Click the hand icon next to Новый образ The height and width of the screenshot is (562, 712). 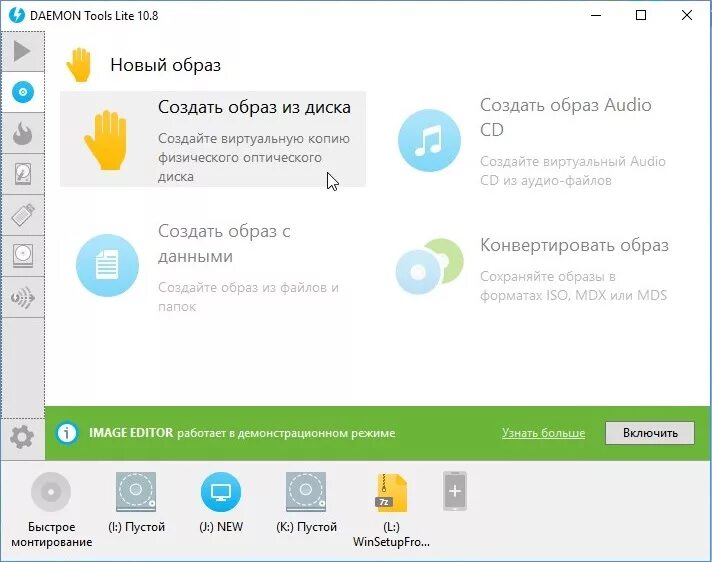point(79,65)
